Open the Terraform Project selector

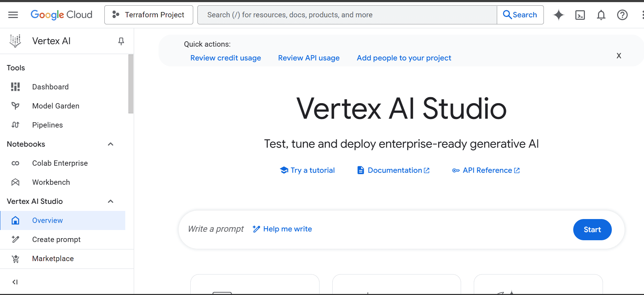point(149,15)
